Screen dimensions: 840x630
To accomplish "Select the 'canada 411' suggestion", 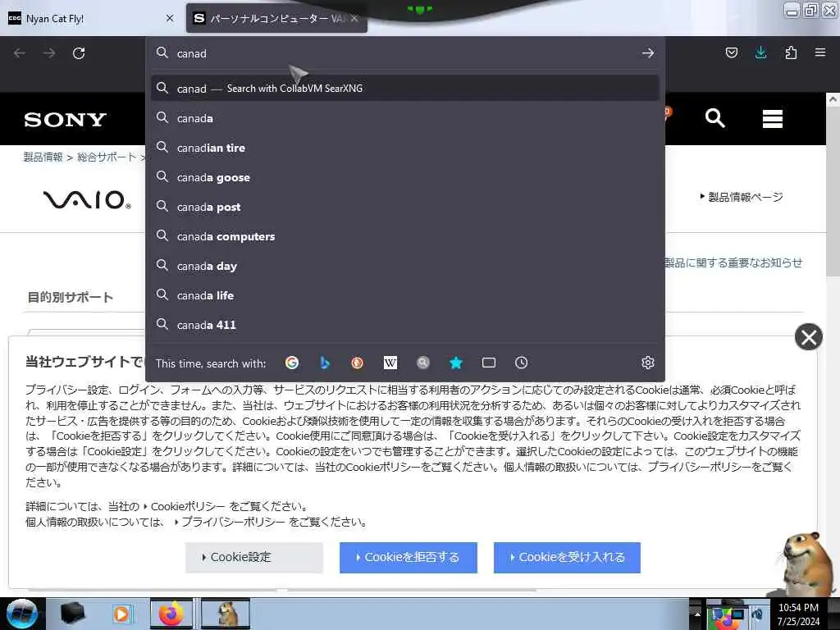I will pos(405,325).
